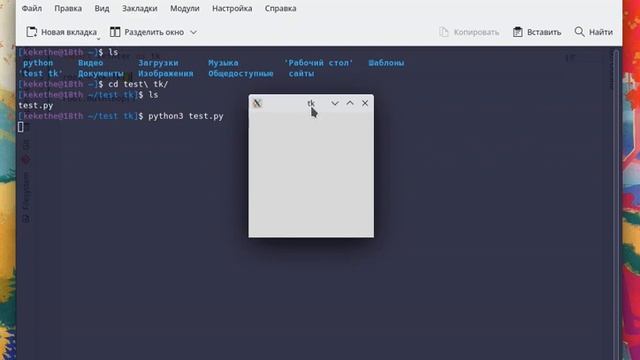Screen dimensions: 640x360
Task: Minimize the tk window with down chevron
Action: (x=335, y=103)
